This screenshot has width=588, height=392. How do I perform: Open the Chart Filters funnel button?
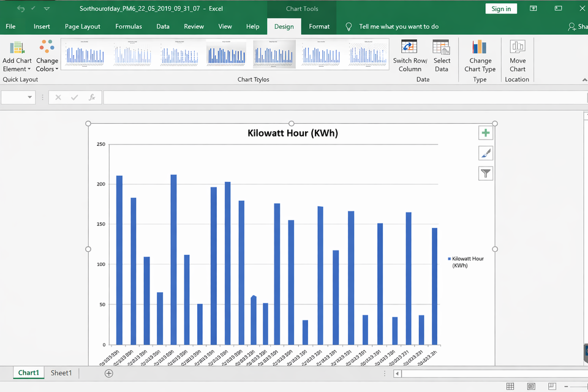click(x=486, y=173)
